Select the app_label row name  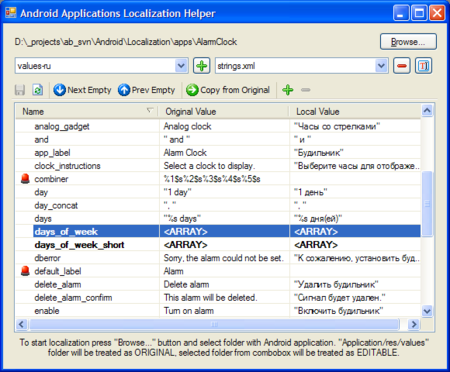[x=52, y=153]
